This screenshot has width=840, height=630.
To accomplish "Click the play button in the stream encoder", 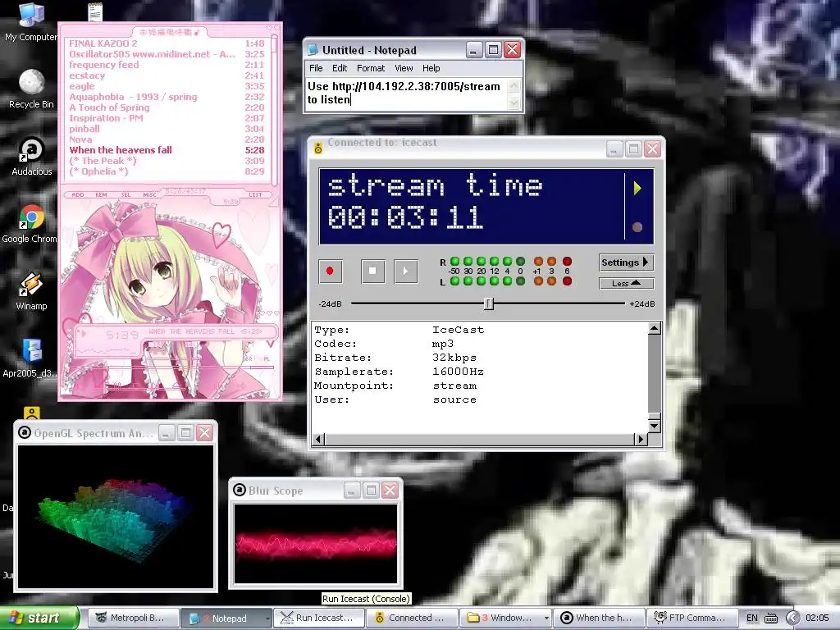I will point(406,271).
